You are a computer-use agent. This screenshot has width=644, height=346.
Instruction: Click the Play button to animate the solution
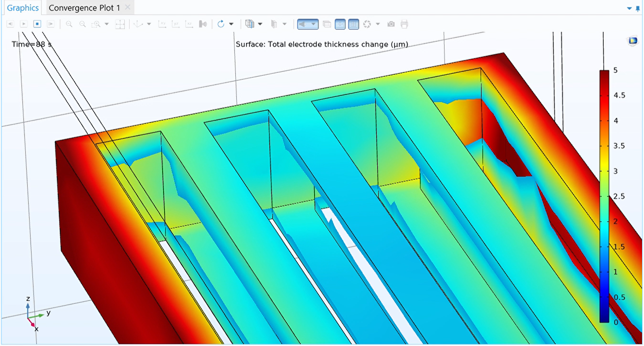[x=23, y=24]
